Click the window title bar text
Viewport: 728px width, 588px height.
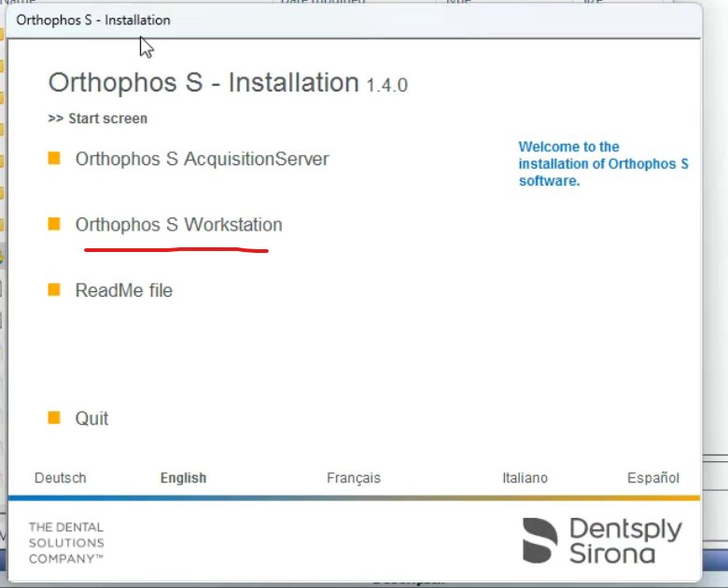(x=93, y=20)
